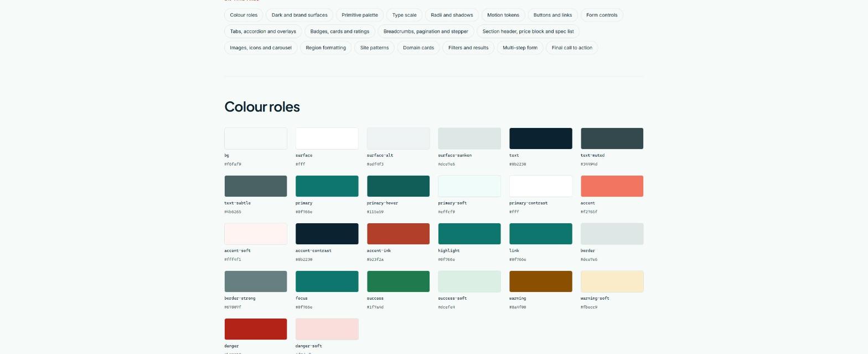Pick the surface-alt swatch
Viewport: 868px width, 354px height.
399,138
